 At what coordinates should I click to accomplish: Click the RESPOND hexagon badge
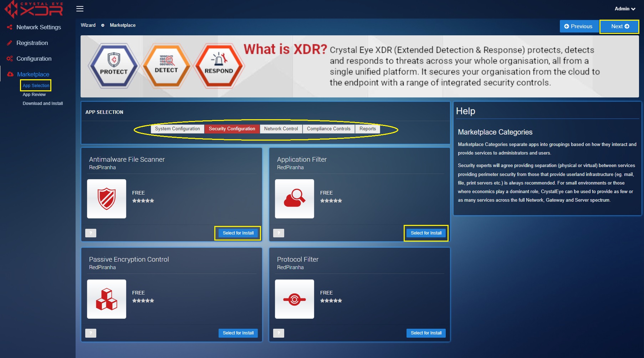[219, 66]
